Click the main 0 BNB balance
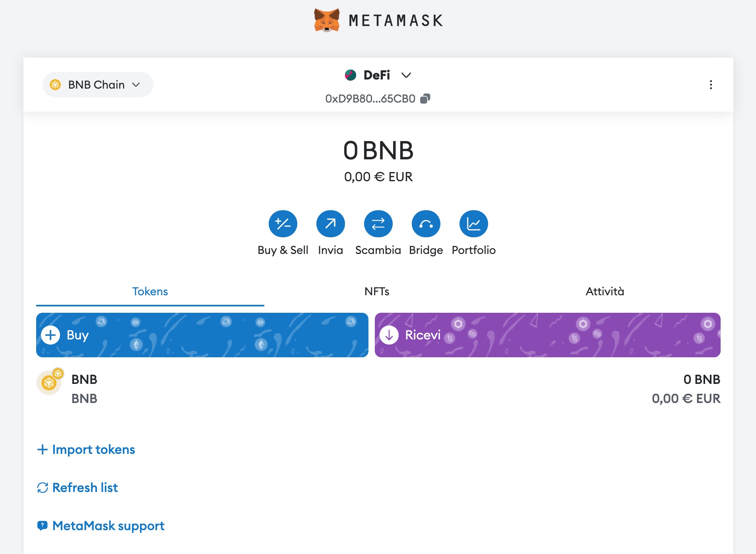This screenshot has width=756, height=554. pos(378,151)
